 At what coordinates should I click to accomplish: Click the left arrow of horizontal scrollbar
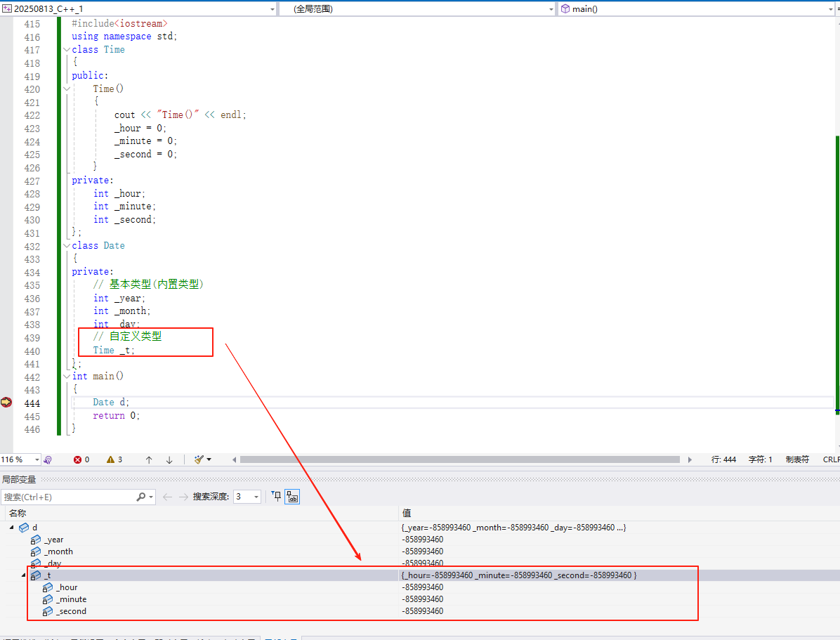coord(234,459)
